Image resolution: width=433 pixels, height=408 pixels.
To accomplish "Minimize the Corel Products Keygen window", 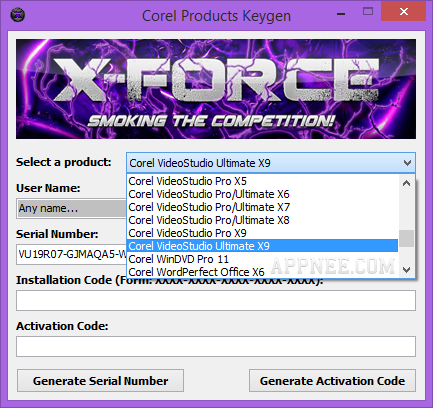I will pos(341,13).
